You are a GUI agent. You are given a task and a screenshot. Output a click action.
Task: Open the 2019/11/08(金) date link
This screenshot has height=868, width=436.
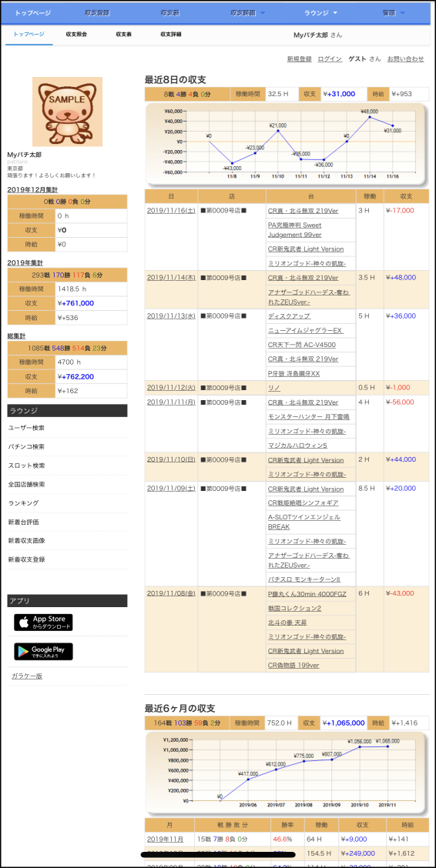pos(171,593)
